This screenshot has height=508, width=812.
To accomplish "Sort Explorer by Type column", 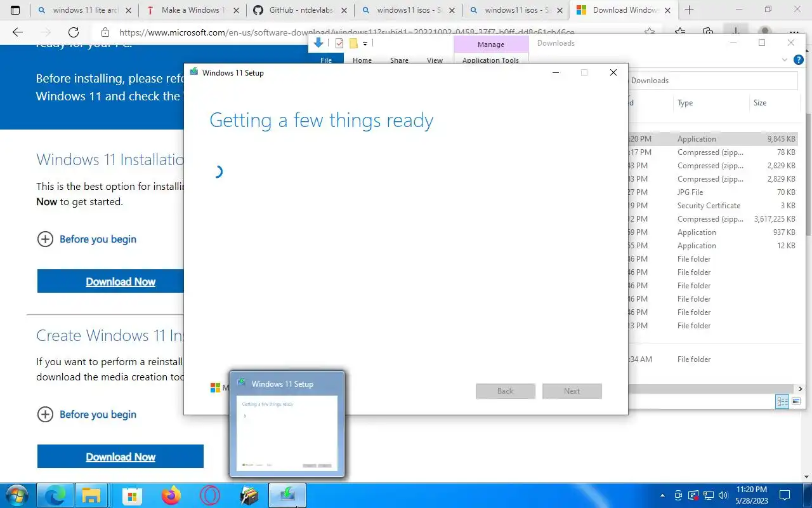I will 710,103.
